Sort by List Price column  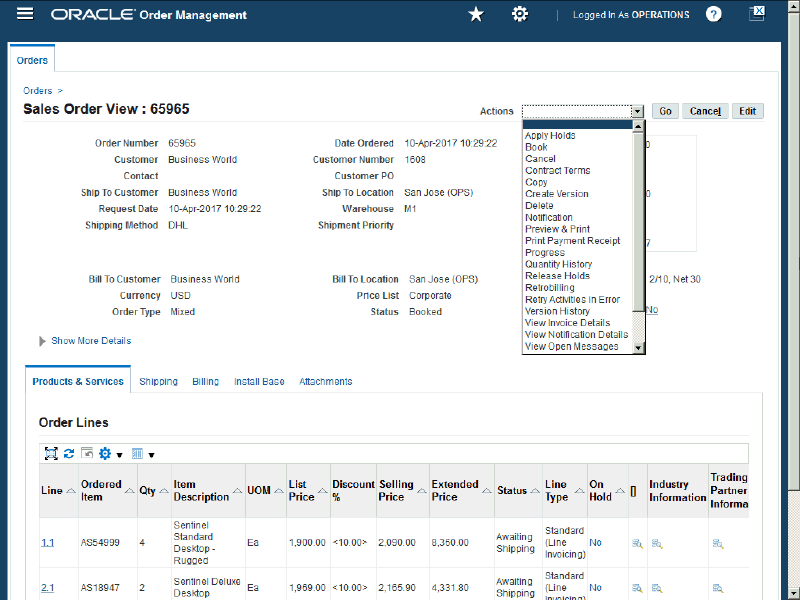322,491
